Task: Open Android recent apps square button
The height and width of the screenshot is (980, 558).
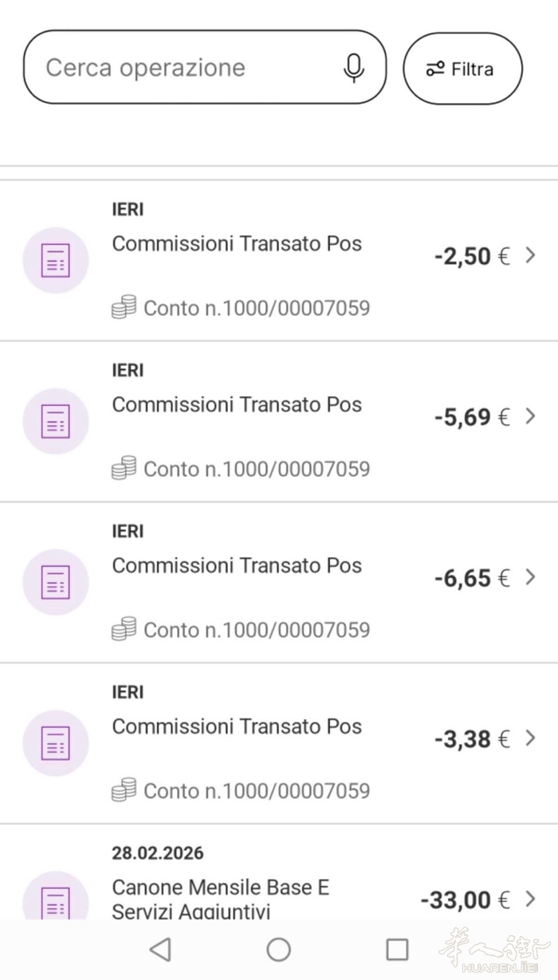Action: pos(397,949)
